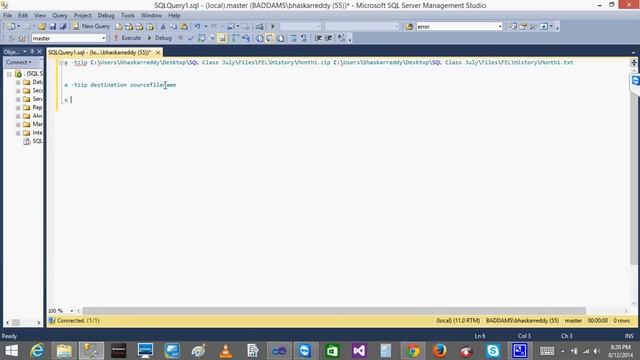This screenshot has height=360, width=640.
Task: Open Firefox from the taskbar
Action: coord(439,351)
